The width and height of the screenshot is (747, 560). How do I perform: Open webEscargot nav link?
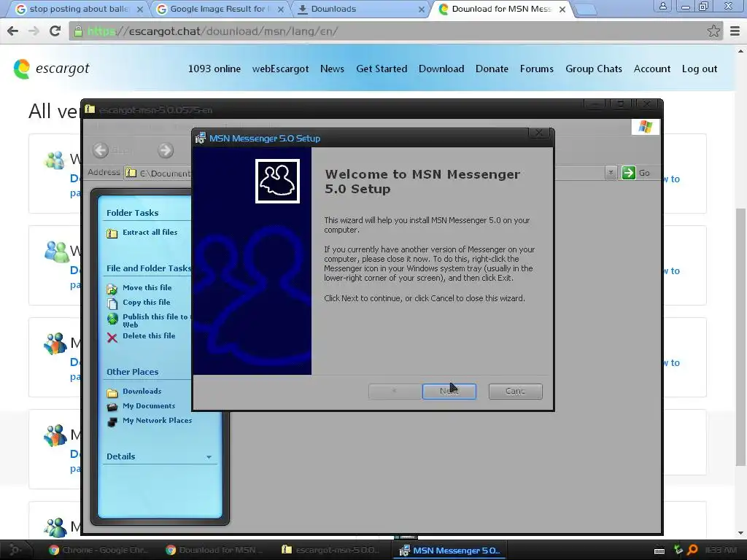280,69
